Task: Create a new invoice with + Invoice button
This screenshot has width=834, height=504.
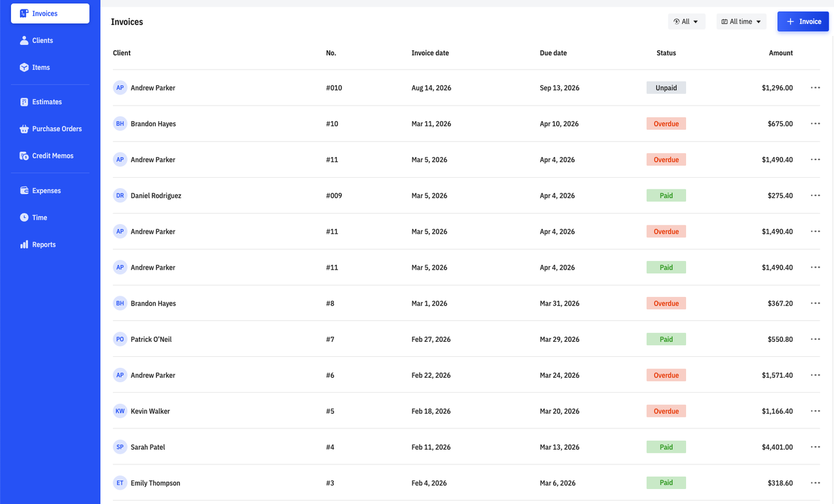Action: click(x=803, y=21)
